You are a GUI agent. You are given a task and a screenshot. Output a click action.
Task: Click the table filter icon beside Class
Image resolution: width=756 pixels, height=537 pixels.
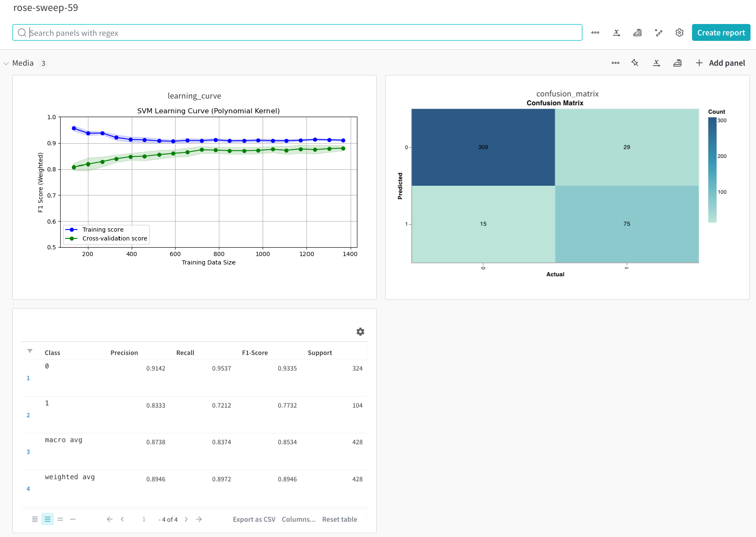(x=30, y=351)
